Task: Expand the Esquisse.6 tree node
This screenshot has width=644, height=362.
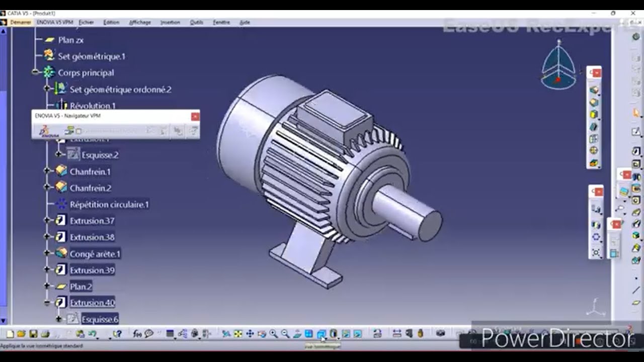Action: pos(59,319)
